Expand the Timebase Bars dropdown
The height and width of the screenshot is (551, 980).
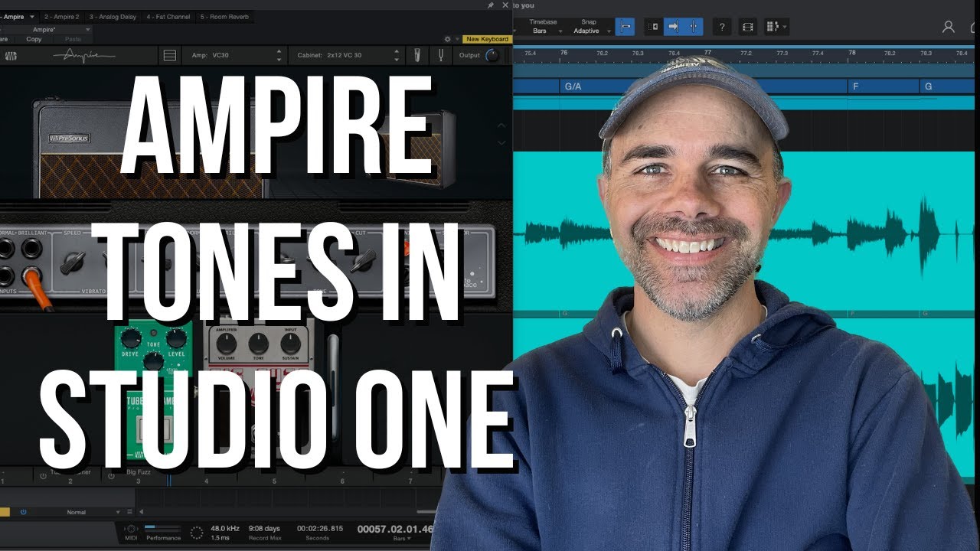(x=542, y=27)
